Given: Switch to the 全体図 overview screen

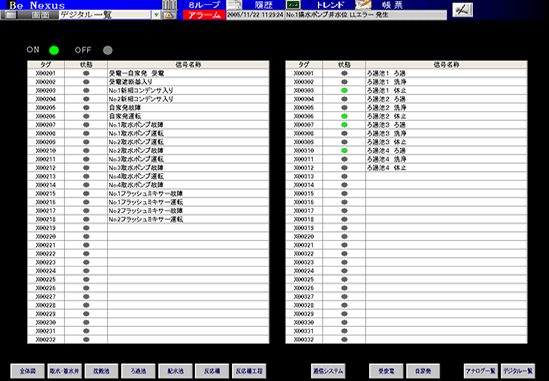Looking at the screenshot, I should [x=27, y=371].
